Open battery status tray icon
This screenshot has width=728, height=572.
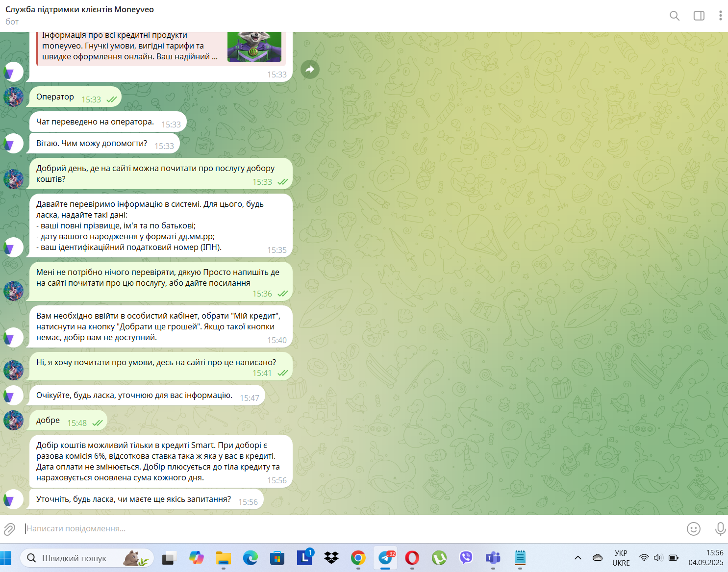click(674, 558)
